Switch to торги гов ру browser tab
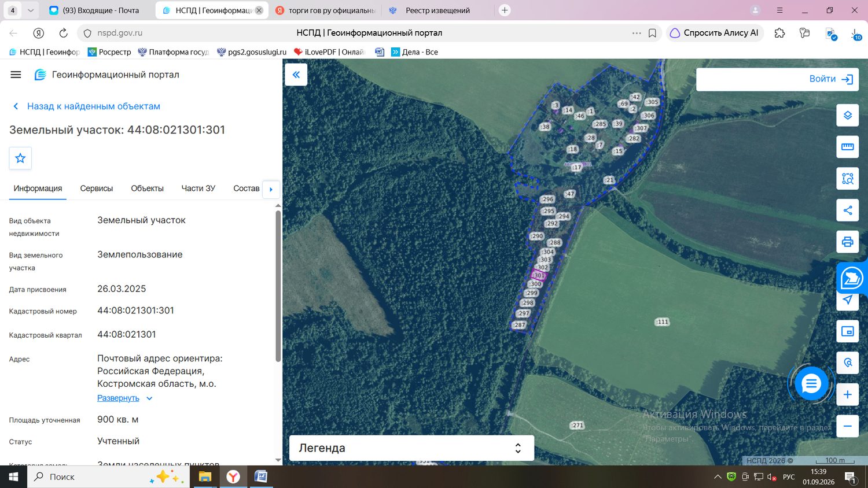This screenshot has height=488, width=868. (x=325, y=10)
